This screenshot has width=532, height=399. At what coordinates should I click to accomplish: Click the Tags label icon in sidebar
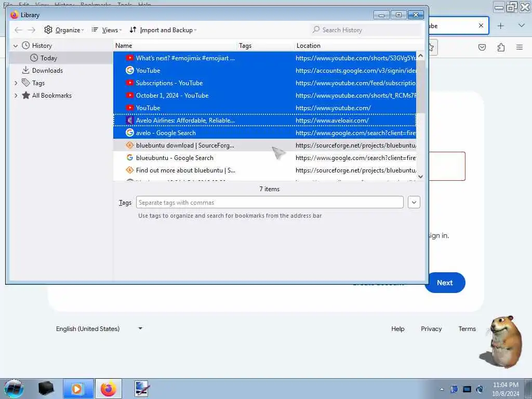(26, 83)
